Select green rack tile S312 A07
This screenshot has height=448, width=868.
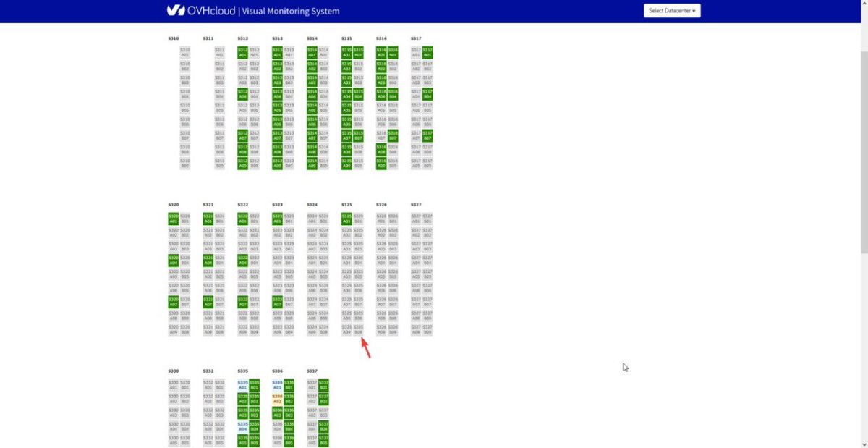point(242,135)
